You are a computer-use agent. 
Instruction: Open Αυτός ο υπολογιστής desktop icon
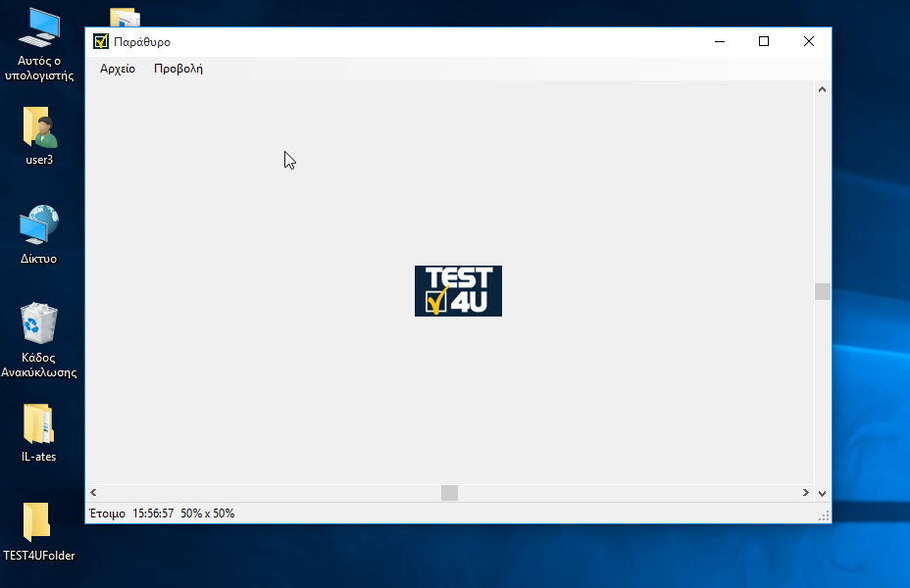(39, 44)
